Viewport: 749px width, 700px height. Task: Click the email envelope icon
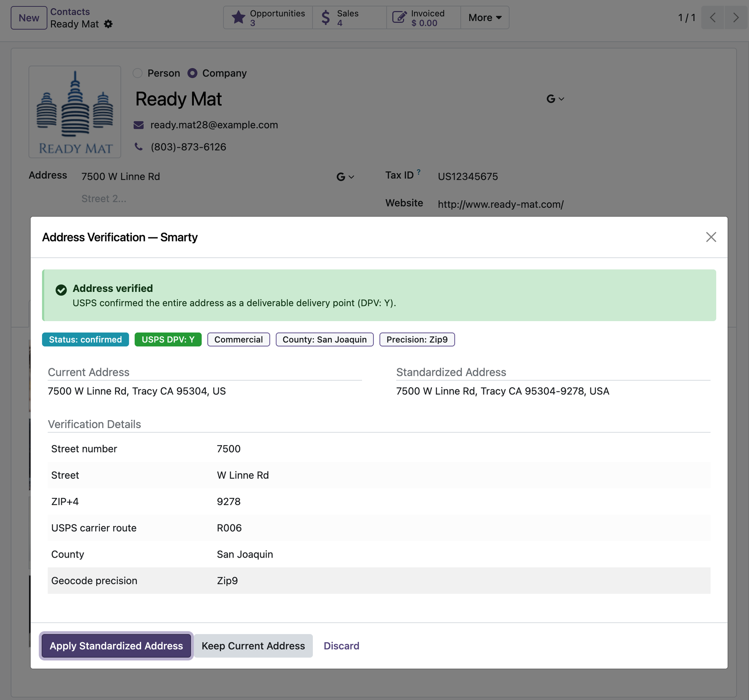coord(138,125)
